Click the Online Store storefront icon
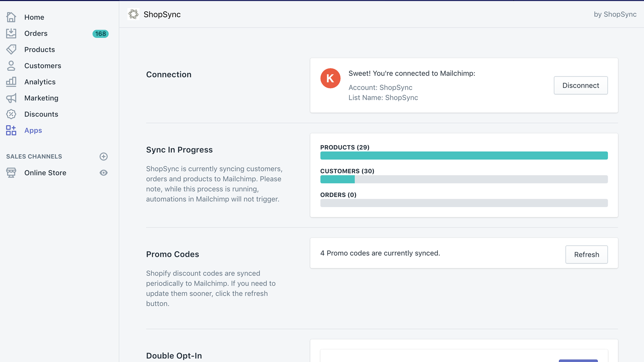Viewport: 644px width, 362px height. coord(11,173)
